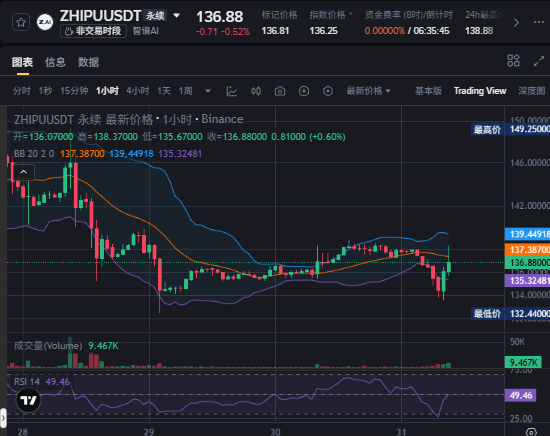This screenshot has width=550, height=436.
Task: Click the date 29 on time axis
Action: 149,431
